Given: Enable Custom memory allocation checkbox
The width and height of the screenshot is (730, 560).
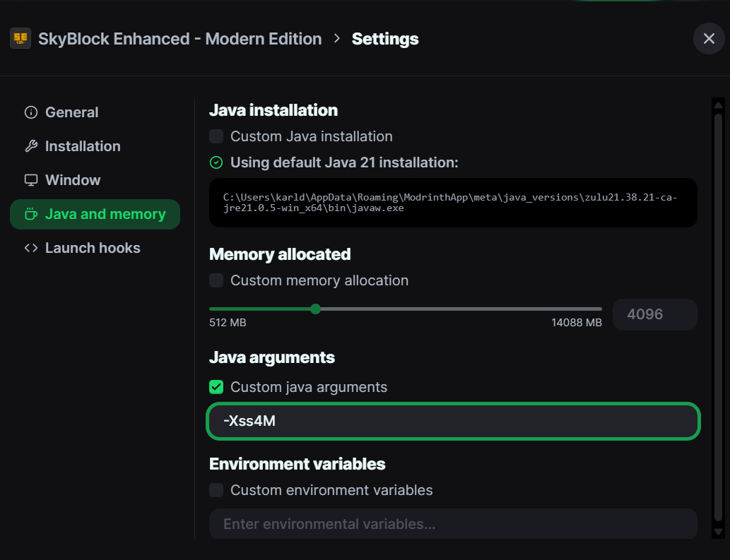Looking at the screenshot, I should point(216,280).
